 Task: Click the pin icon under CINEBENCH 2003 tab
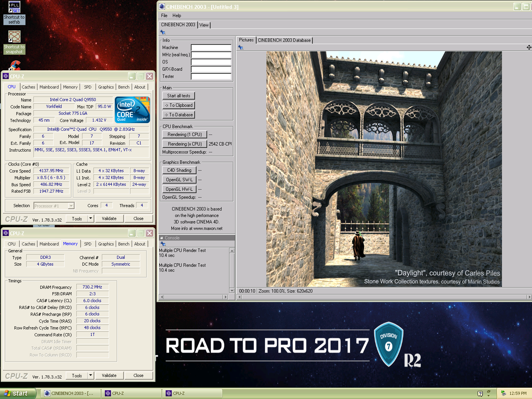pyautogui.click(x=163, y=32)
